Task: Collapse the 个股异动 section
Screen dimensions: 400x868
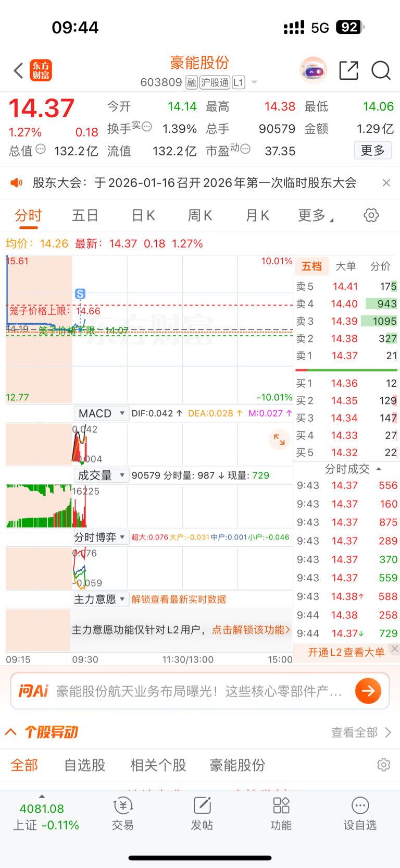Action: click(11, 732)
